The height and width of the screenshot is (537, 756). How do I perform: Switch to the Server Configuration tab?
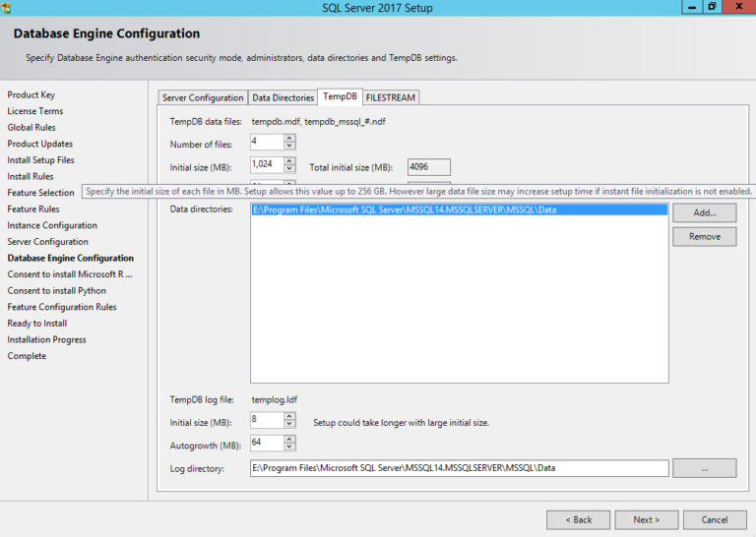203,97
